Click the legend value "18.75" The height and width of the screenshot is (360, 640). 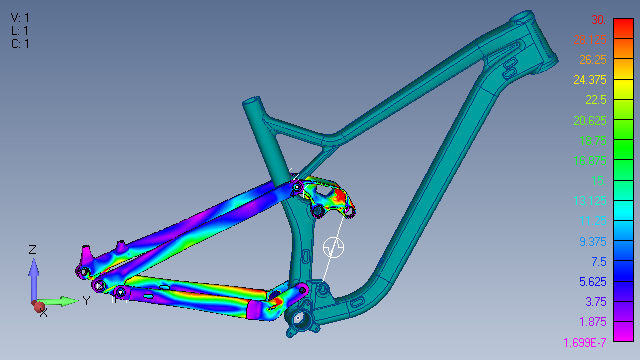tap(593, 141)
